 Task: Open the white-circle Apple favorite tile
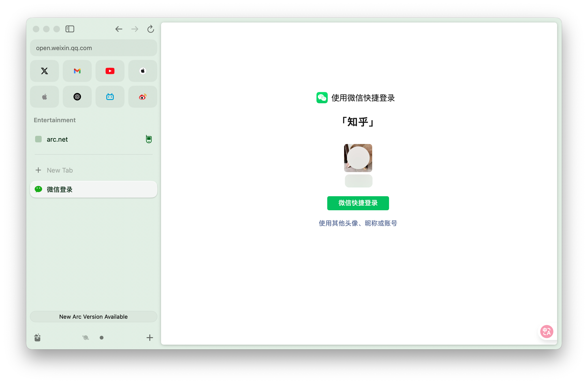143,71
